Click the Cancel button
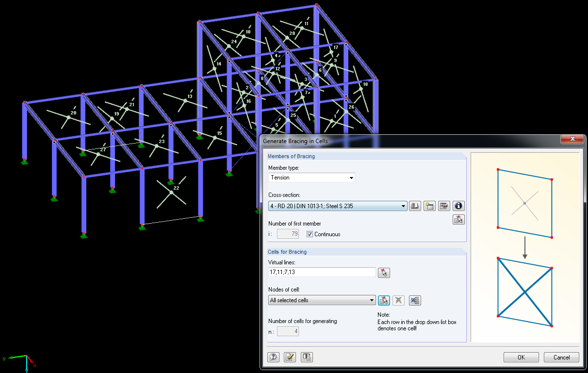The height and width of the screenshot is (373, 588). click(562, 357)
